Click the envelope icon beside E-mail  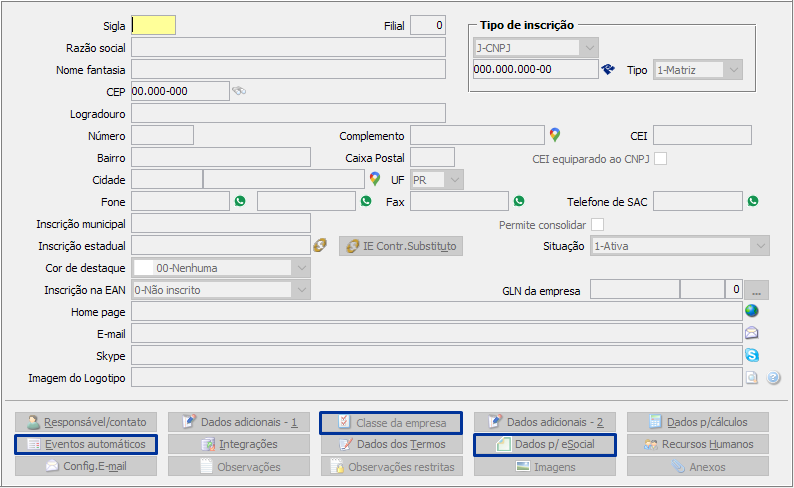752,333
